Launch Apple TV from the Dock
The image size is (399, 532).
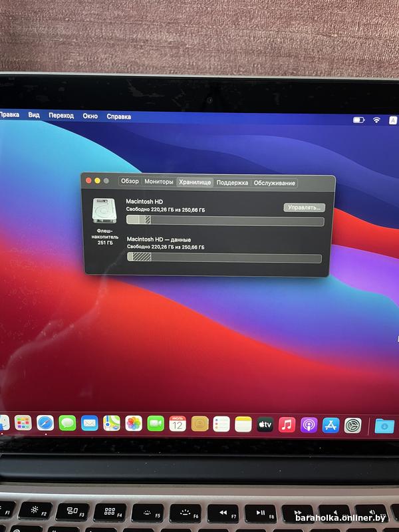pos(265,424)
